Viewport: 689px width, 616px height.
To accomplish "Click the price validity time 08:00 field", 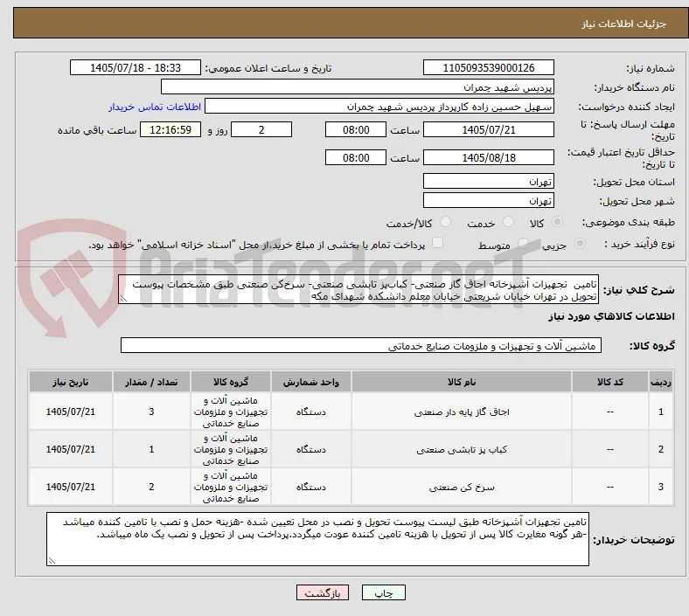I will pyautogui.click(x=356, y=157).
